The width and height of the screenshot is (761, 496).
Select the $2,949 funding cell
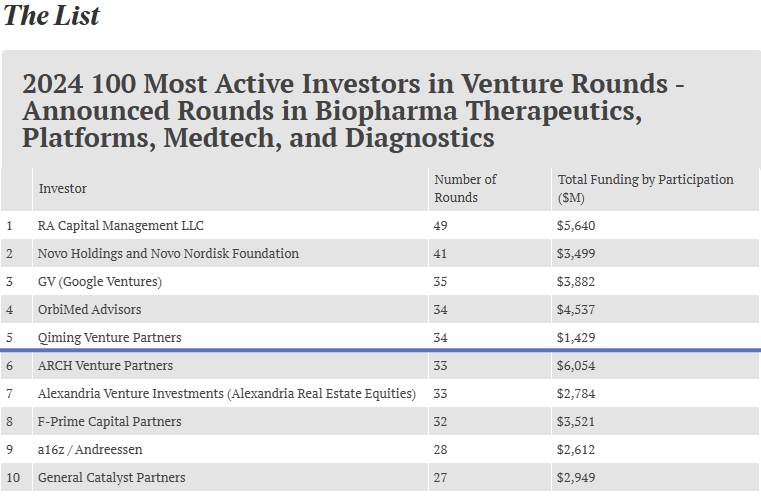pos(576,477)
